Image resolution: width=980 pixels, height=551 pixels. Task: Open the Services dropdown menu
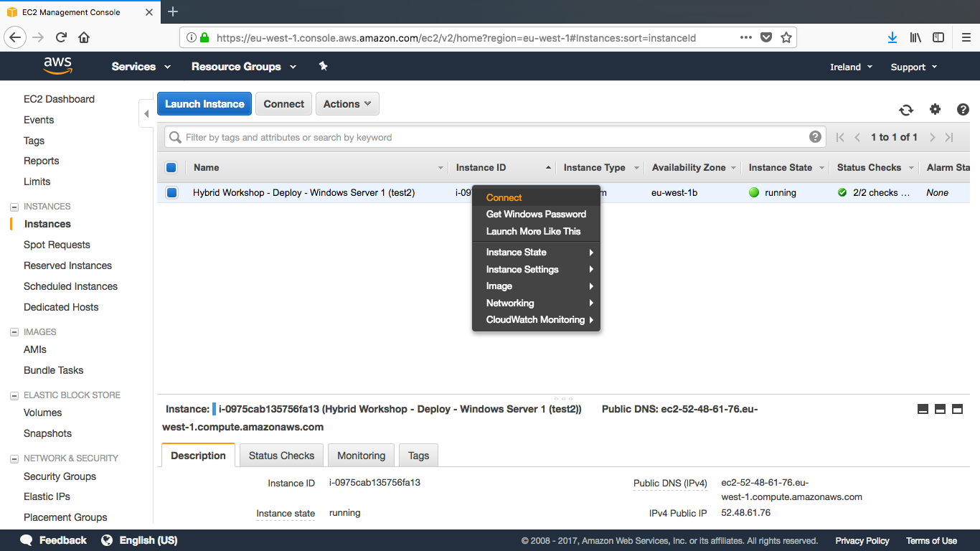point(141,66)
